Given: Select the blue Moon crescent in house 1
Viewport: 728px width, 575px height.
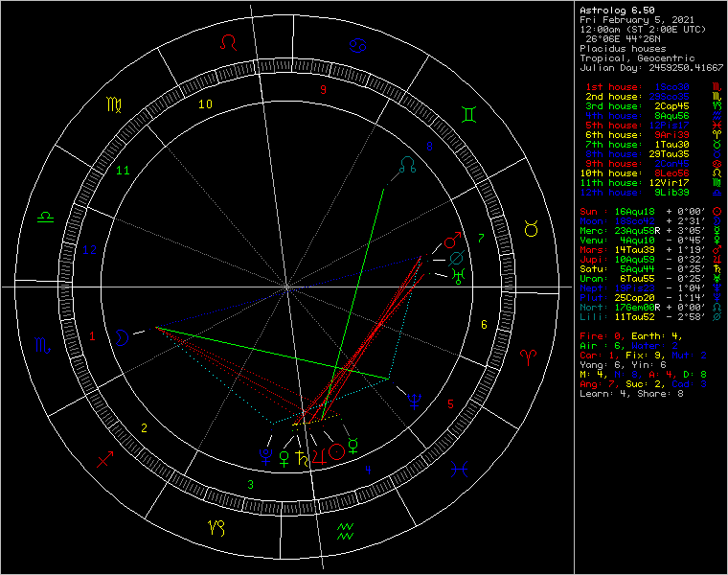Looking at the screenshot, I should pyautogui.click(x=122, y=337).
